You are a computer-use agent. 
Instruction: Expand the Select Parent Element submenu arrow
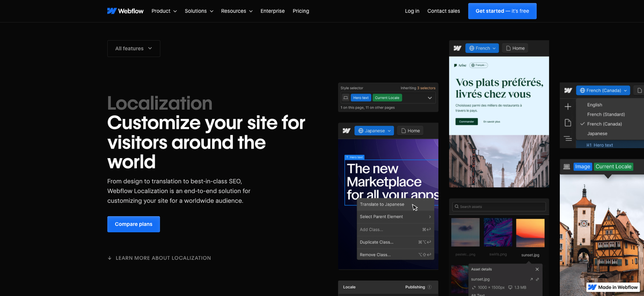pyautogui.click(x=430, y=217)
